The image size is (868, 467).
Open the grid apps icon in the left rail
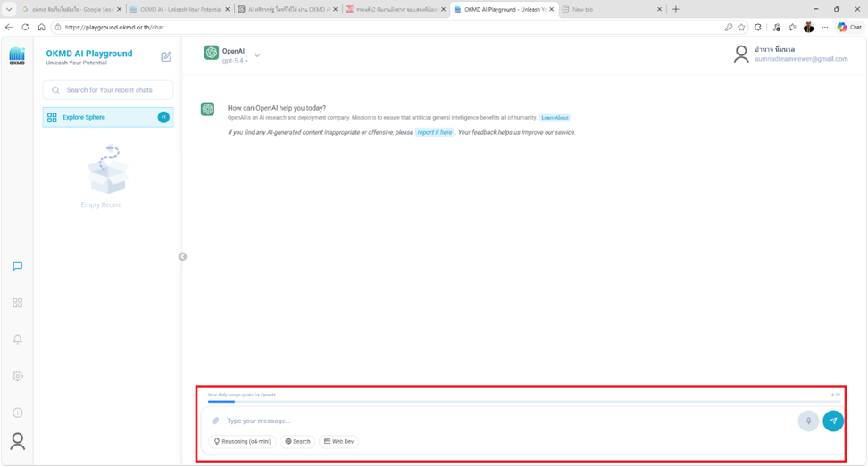(18, 303)
